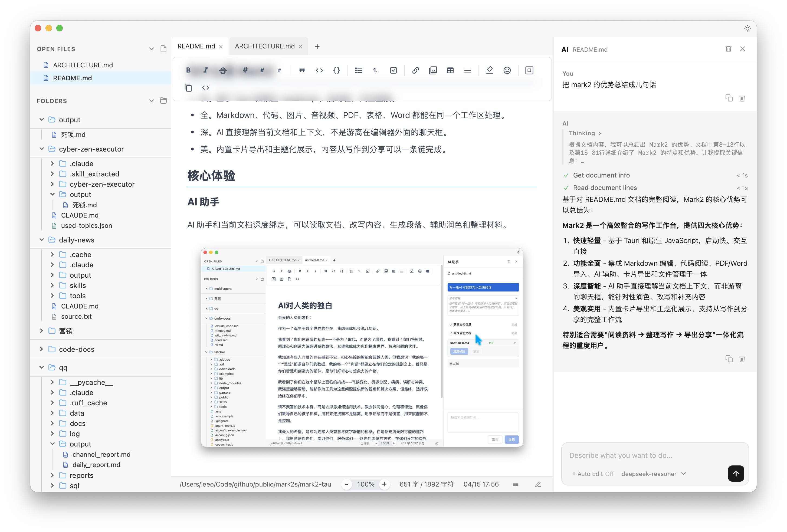Image resolution: width=787 pixels, height=532 pixels.
Task: Click the square frame toolbar icon
Action: [529, 70]
